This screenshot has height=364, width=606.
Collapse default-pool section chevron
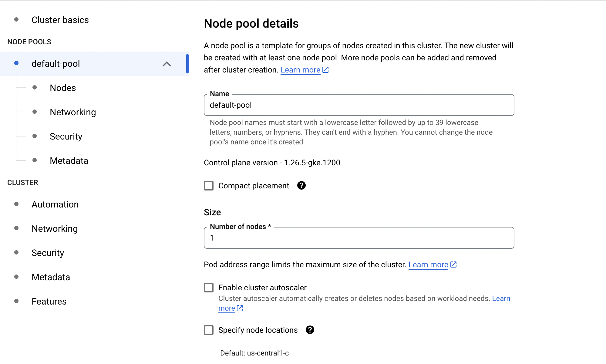point(167,64)
